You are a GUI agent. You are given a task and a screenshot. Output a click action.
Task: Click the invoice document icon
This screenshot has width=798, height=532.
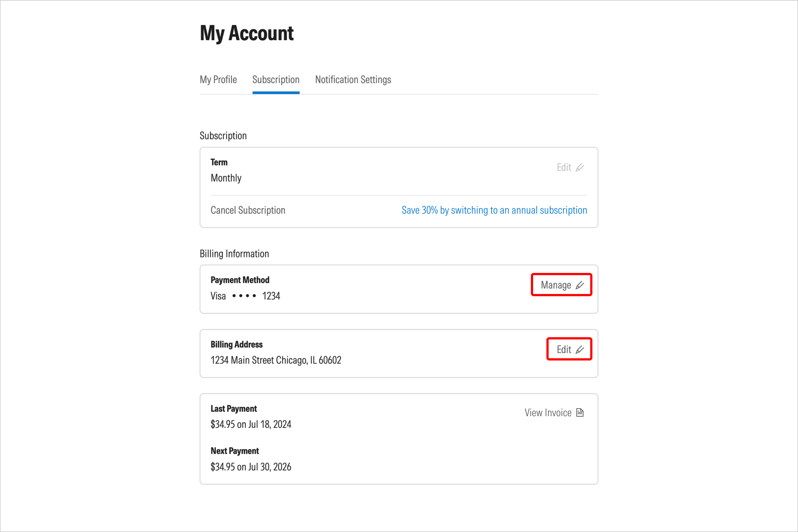580,413
